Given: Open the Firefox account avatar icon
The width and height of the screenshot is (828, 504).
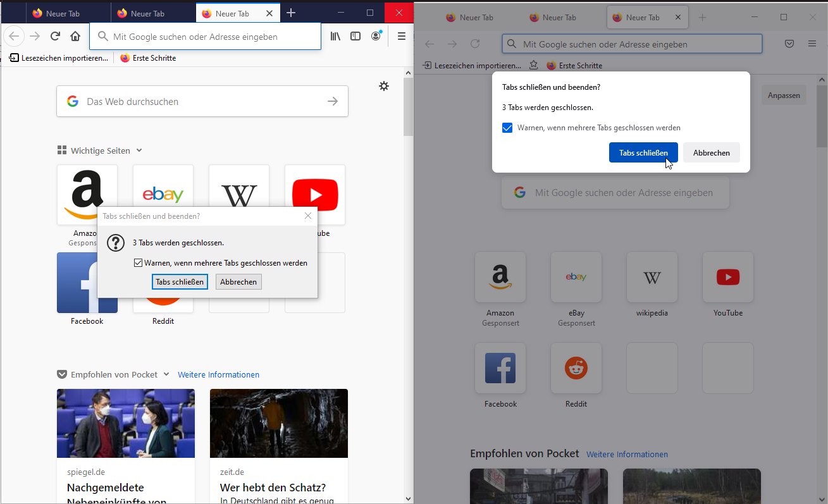Looking at the screenshot, I should point(376,36).
